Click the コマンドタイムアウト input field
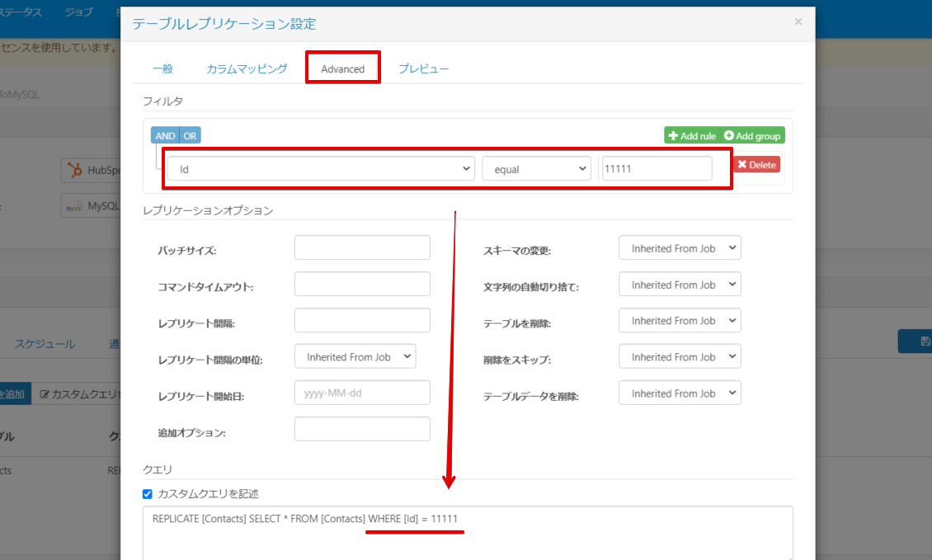The image size is (932, 560). [x=362, y=285]
